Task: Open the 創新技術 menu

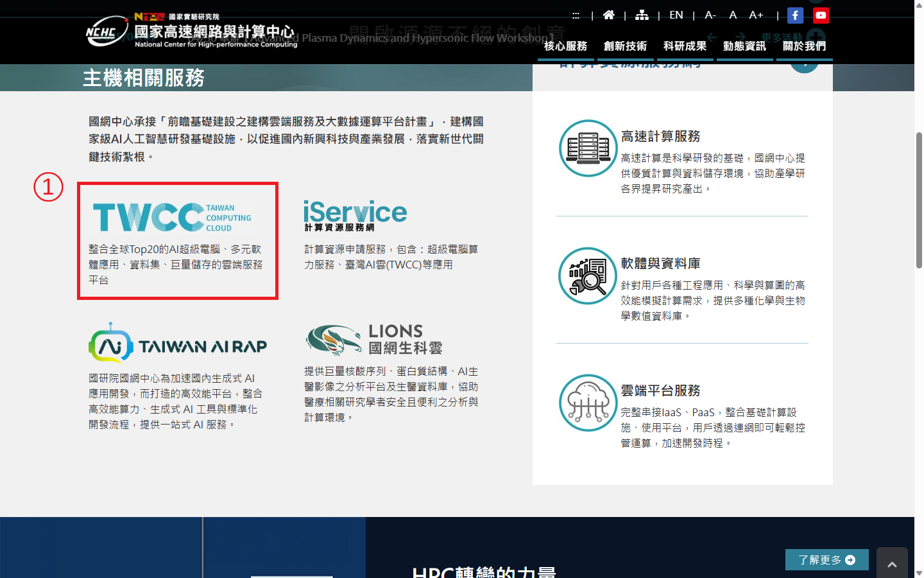Action: pos(625,46)
